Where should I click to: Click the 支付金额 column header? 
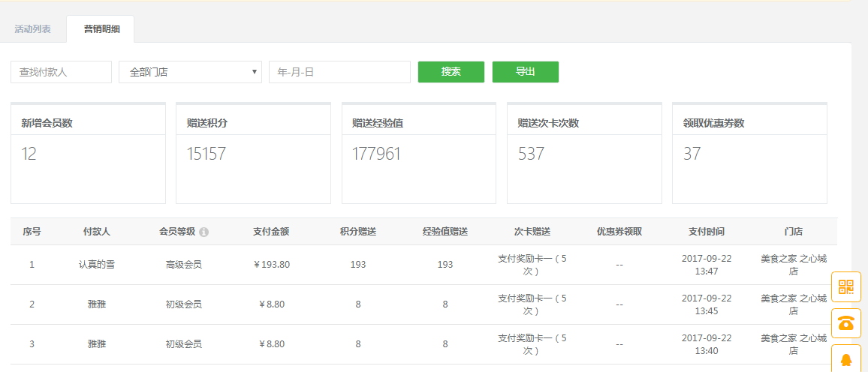click(271, 232)
